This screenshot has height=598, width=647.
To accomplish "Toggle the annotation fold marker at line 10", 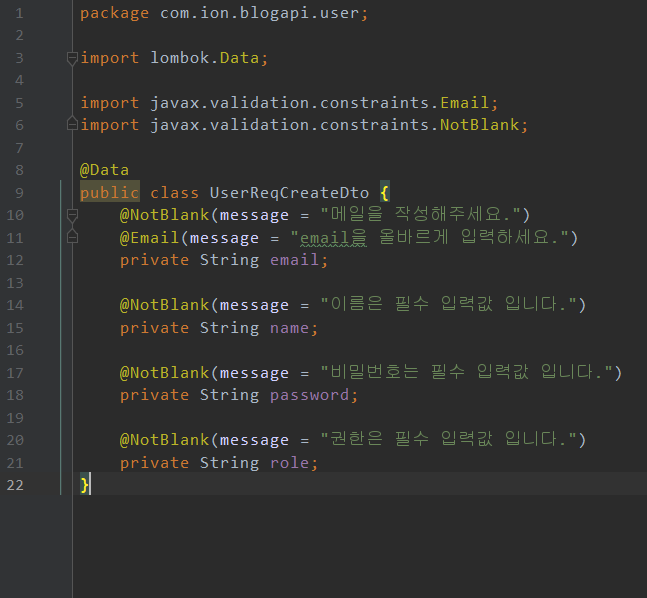I will click(x=72, y=215).
